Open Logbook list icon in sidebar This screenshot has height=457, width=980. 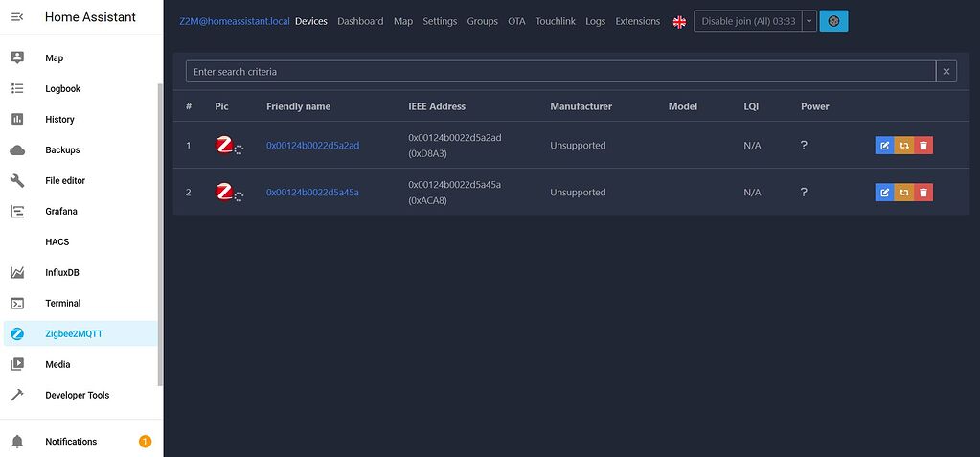point(17,88)
